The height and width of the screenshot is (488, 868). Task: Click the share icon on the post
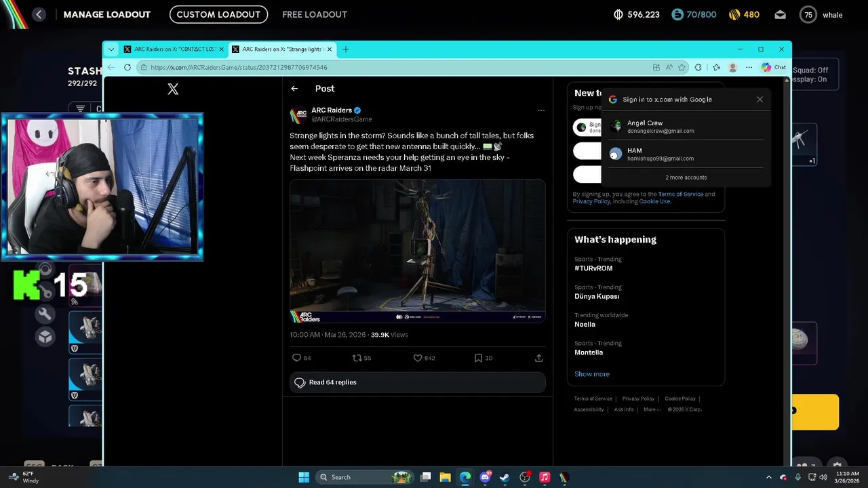click(538, 358)
